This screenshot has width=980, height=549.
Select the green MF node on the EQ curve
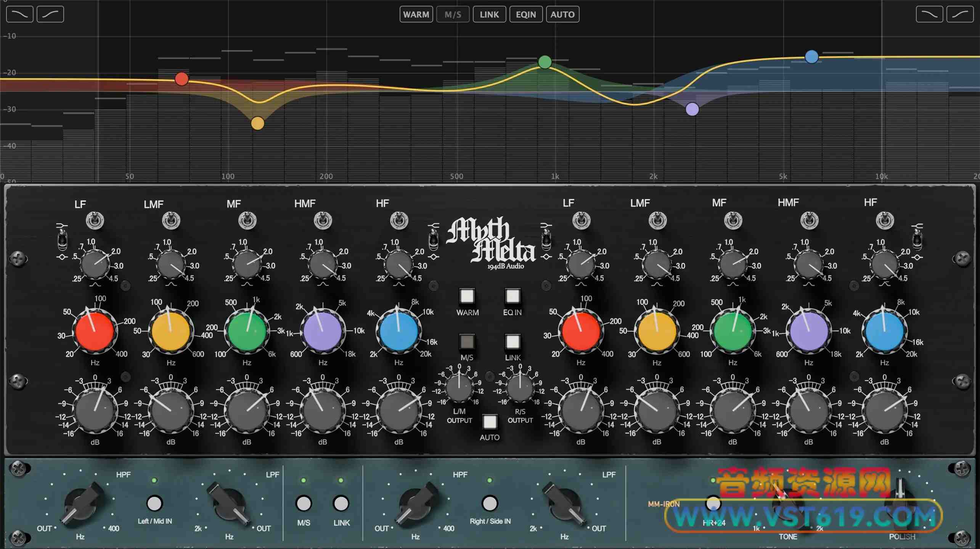click(545, 62)
